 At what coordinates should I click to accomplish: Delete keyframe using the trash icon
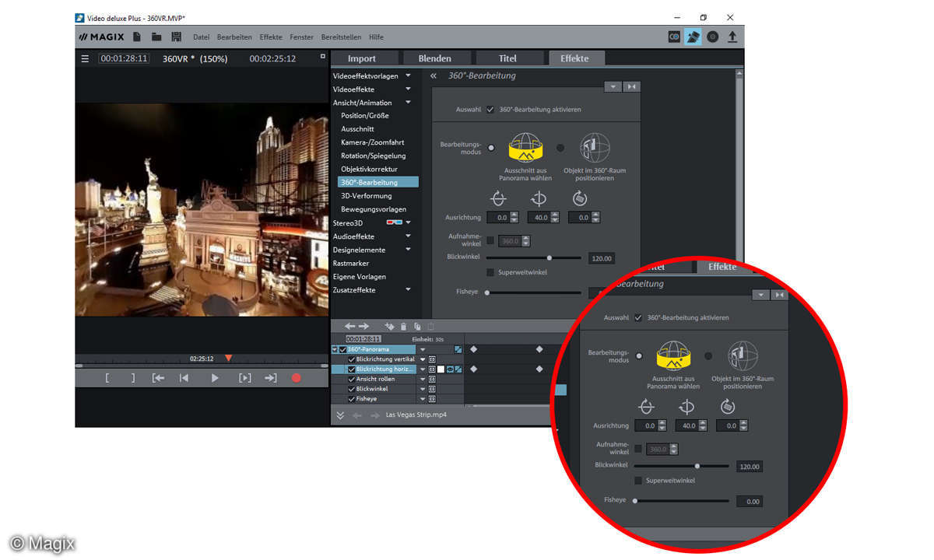pos(403,327)
